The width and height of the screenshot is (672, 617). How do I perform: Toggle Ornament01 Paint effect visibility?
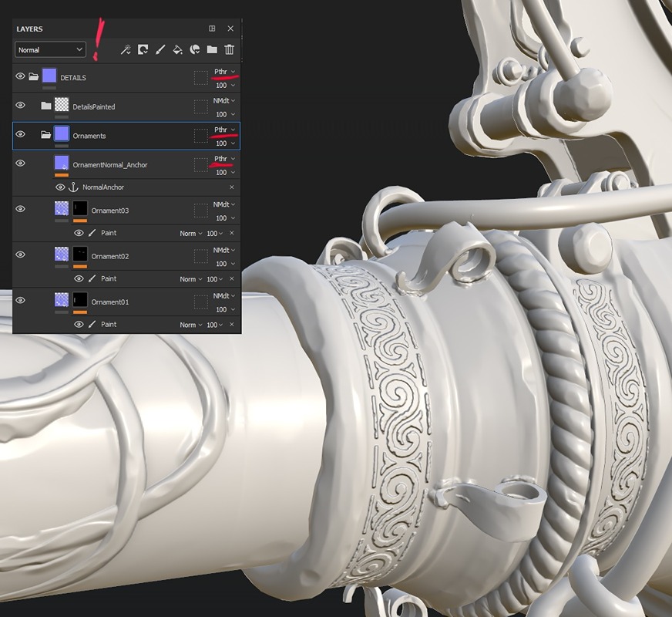[x=79, y=324]
